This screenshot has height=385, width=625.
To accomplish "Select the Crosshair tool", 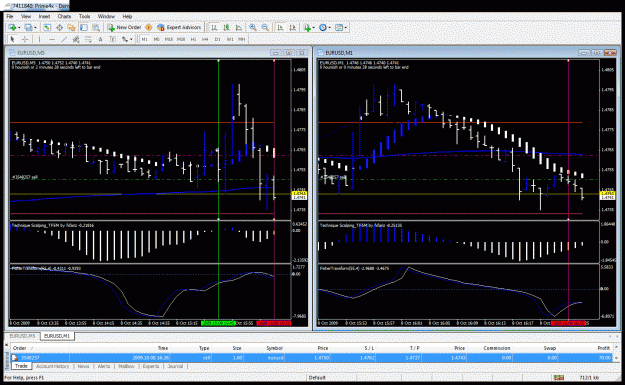I will click(x=25, y=39).
